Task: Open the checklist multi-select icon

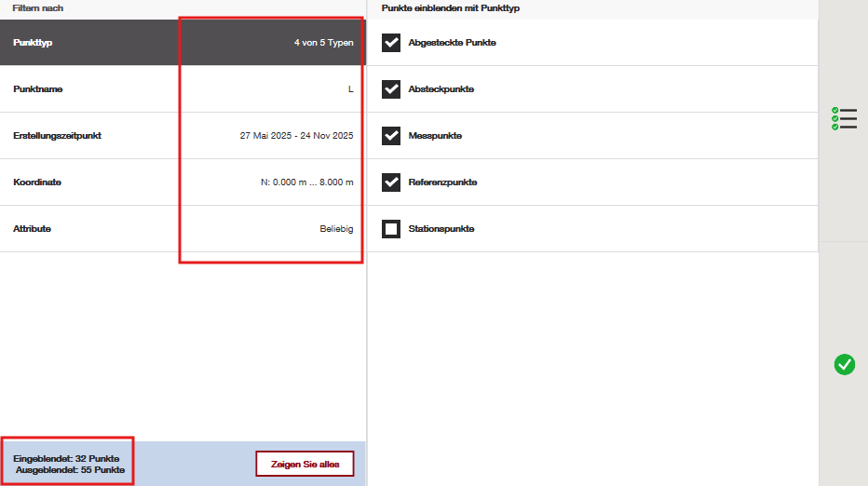Action: pos(844,118)
